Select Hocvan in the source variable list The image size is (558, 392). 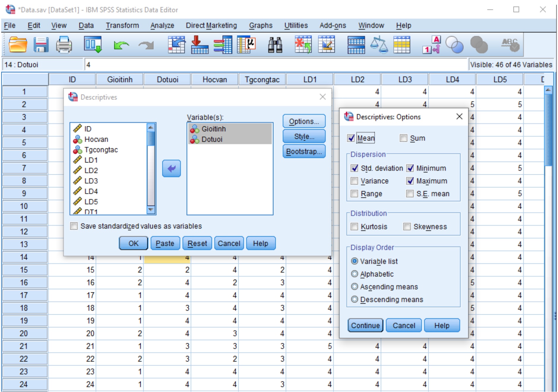coord(109,139)
